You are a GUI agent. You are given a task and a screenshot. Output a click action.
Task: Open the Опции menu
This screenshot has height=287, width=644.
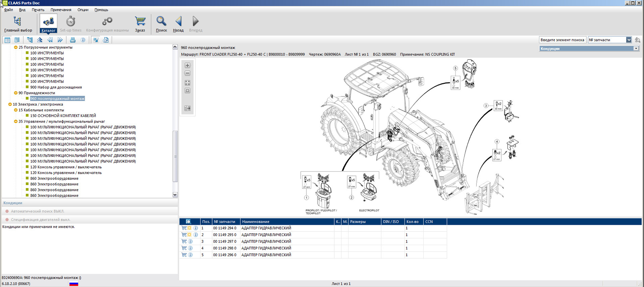point(83,10)
